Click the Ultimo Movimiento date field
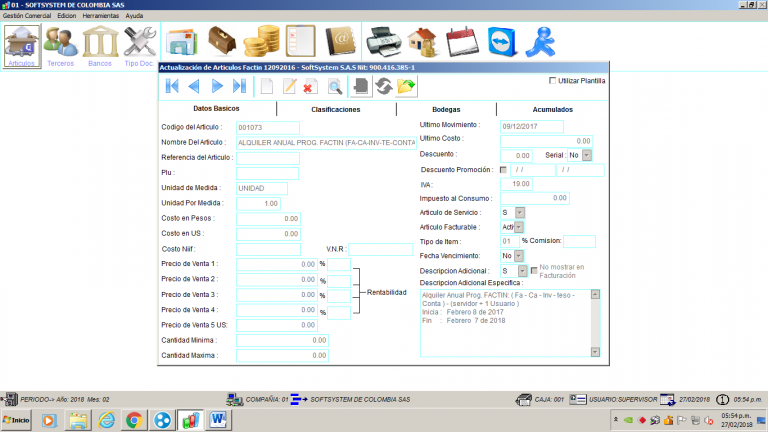Screen dimensions: 768x432 click(531, 126)
